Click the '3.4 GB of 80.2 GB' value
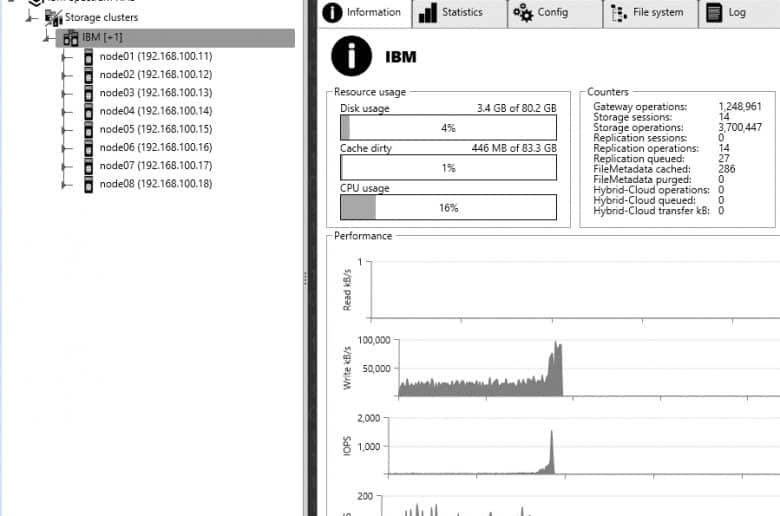The width and height of the screenshot is (780, 516). [x=516, y=108]
